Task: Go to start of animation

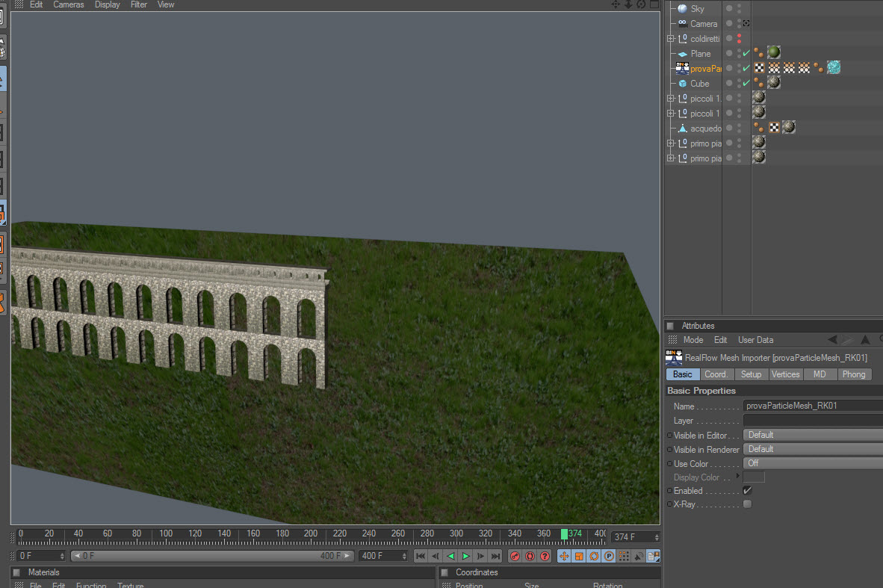Action: 420,556
